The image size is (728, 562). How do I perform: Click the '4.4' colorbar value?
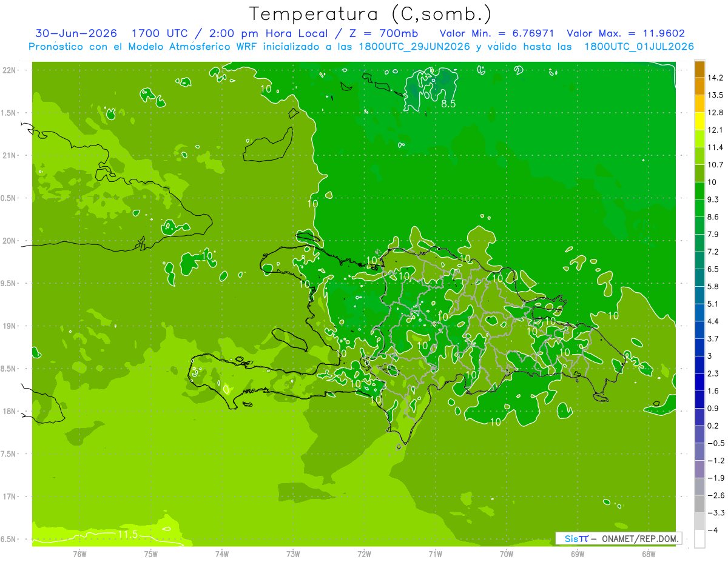click(713, 321)
